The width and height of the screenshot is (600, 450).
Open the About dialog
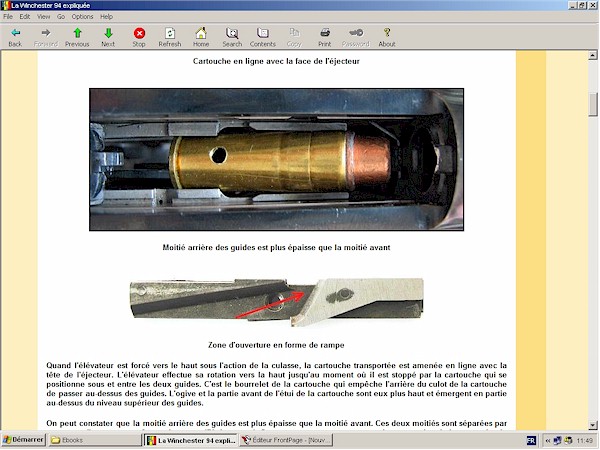click(387, 37)
